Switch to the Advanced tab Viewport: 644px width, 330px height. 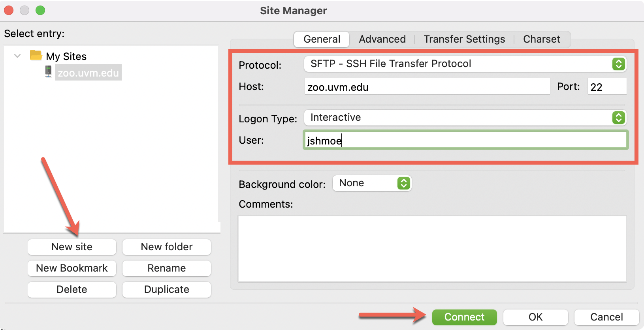tap(382, 39)
